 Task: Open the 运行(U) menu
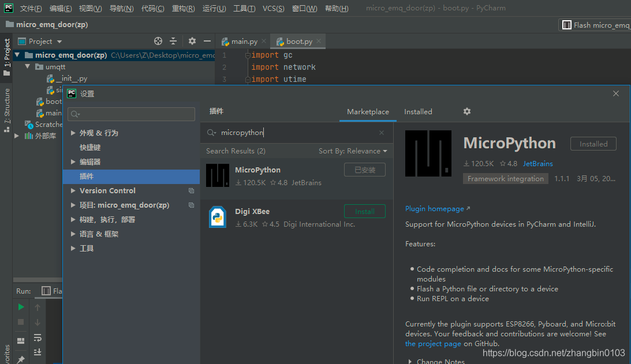coord(214,9)
